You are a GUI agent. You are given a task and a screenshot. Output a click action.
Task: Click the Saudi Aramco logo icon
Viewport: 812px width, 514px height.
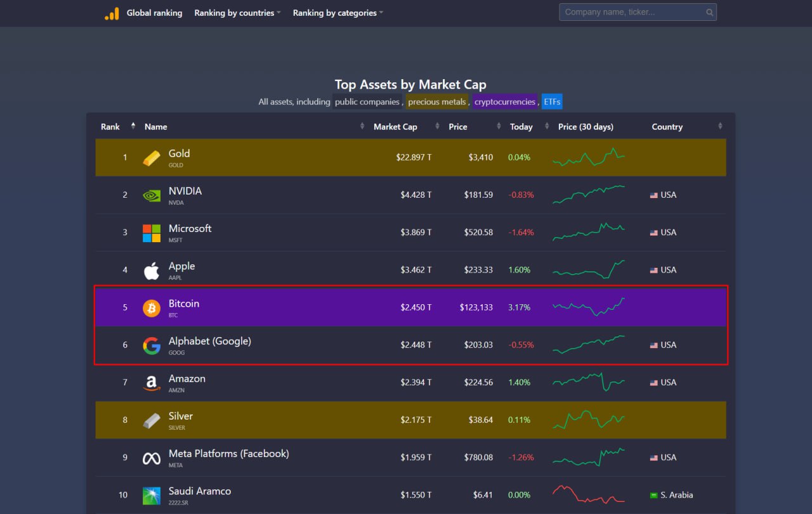click(x=152, y=496)
